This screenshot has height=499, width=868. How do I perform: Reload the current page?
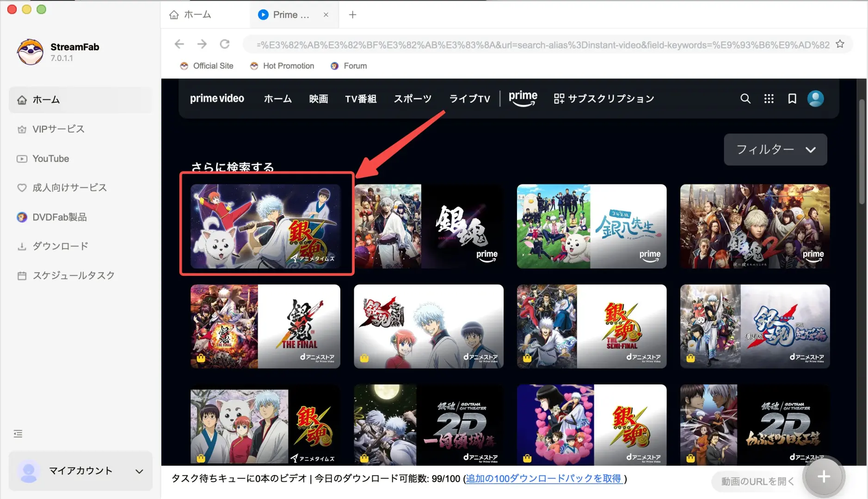pos(225,44)
